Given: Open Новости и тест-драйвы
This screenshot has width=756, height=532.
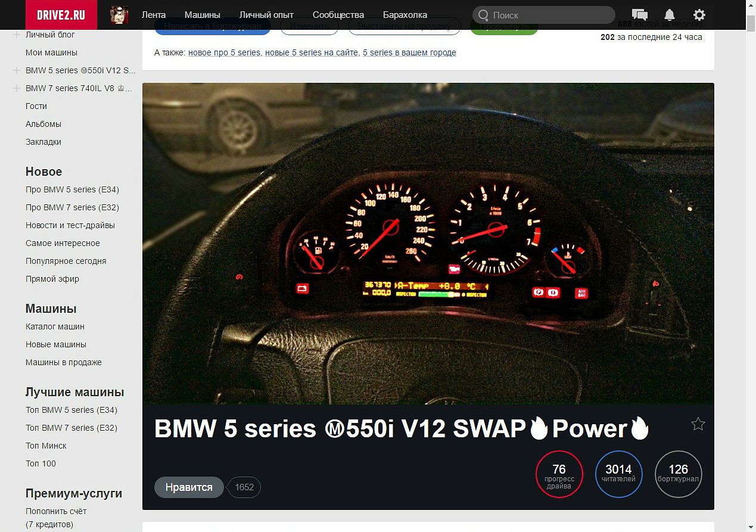Looking at the screenshot, I should pyautogui.click(x=70, y=225).
